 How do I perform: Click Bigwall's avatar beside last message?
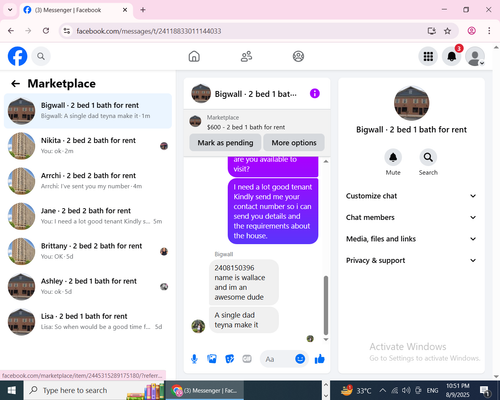198,326
